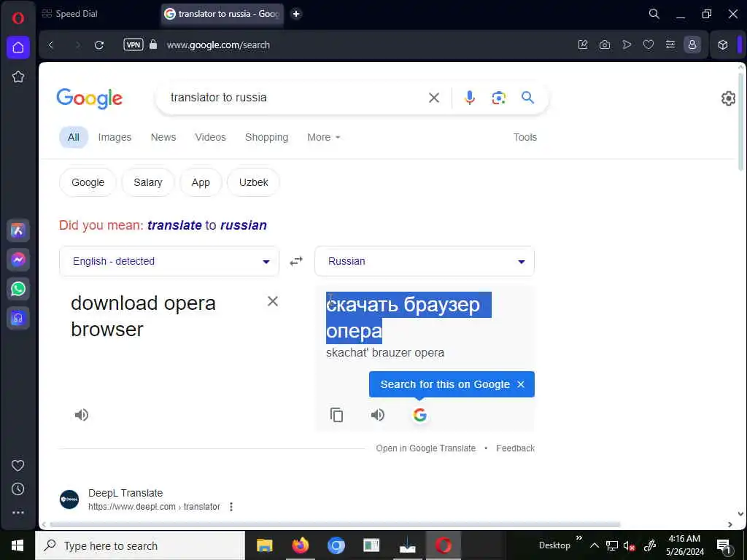This screenshot has width=747, height=560.
Task: Start voice search with microphone
Action: 469,98
